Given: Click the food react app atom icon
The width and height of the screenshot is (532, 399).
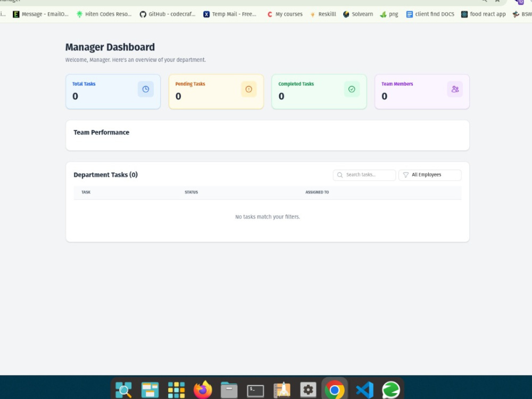Looking at the screenshot, I should point(464,14).
